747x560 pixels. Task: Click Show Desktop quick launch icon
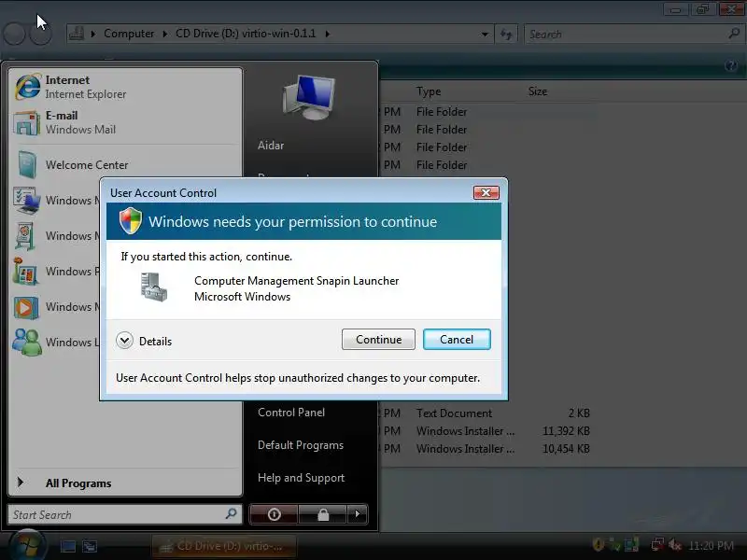[x=67, y=546]
